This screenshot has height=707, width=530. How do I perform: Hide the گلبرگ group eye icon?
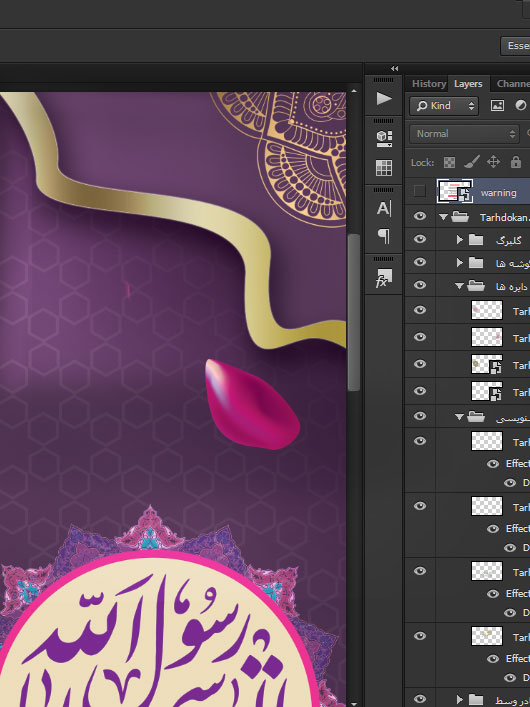tap(420, 239)
